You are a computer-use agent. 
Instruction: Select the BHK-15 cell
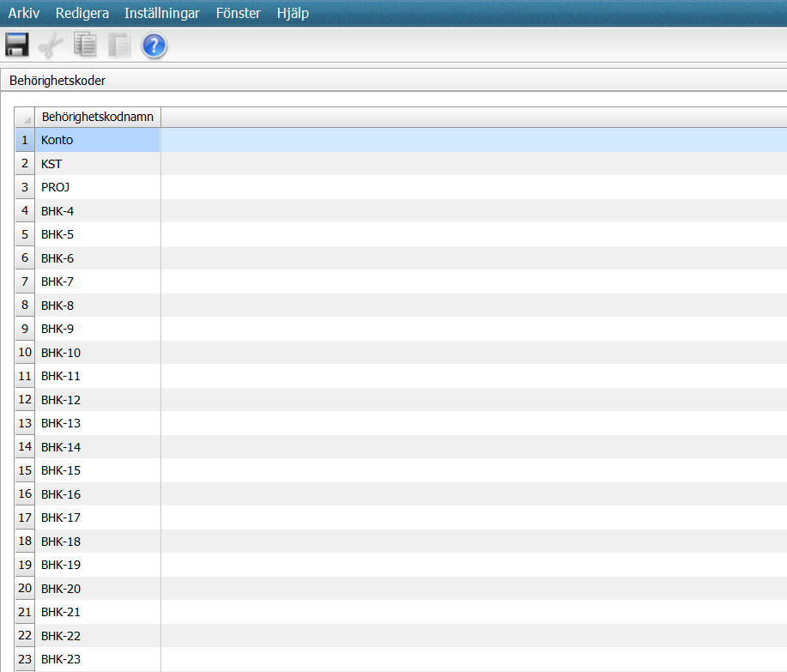pos(98,470)
